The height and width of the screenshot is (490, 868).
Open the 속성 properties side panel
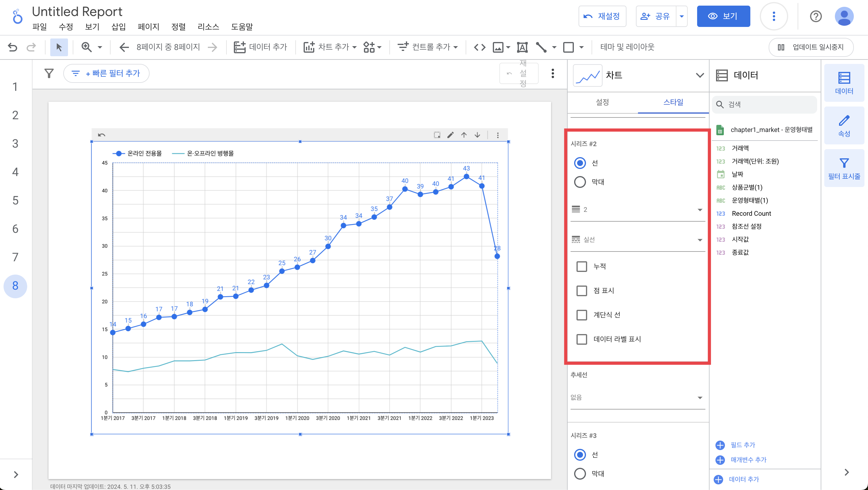[x=844, y=126]
